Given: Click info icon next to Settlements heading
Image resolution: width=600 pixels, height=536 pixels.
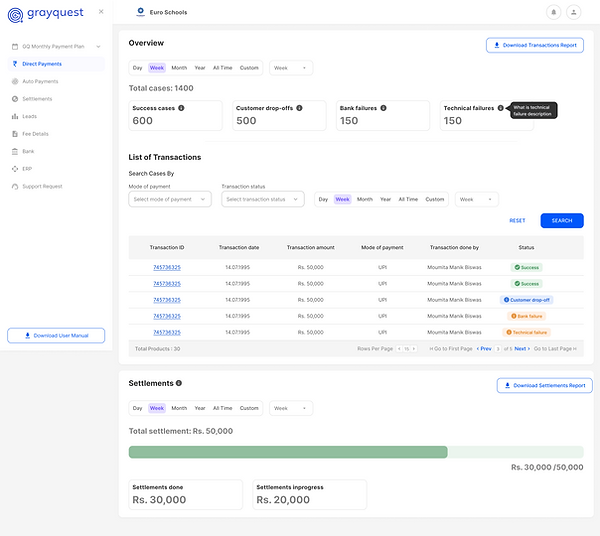Looking at the screenshot, I should 179,383.
